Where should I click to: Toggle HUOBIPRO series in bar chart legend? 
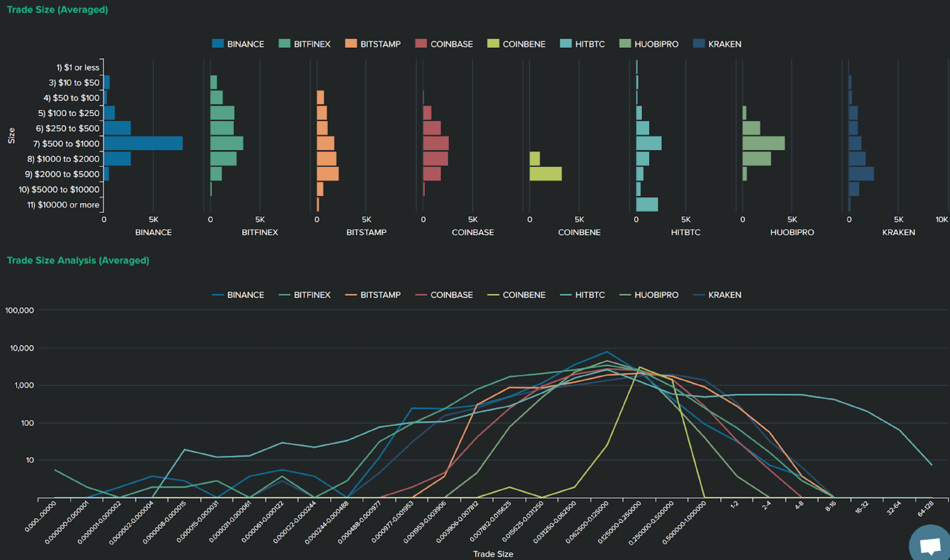(649, 44)
